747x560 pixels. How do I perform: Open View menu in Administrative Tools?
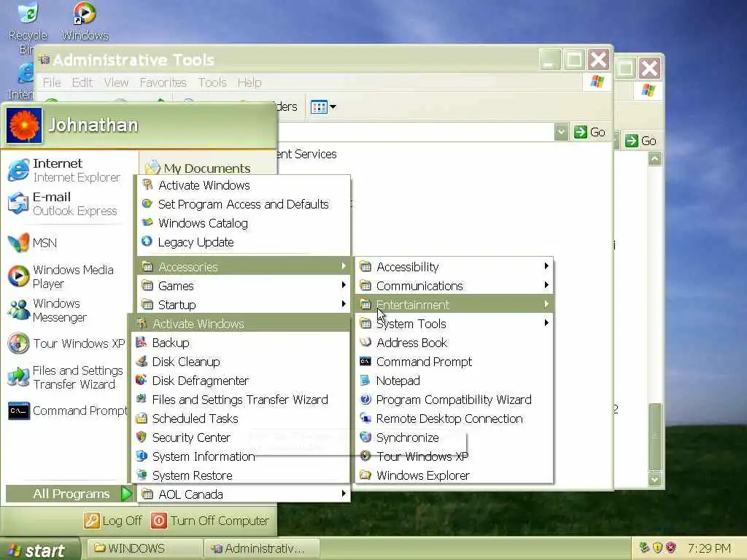(x=116, y=82)
